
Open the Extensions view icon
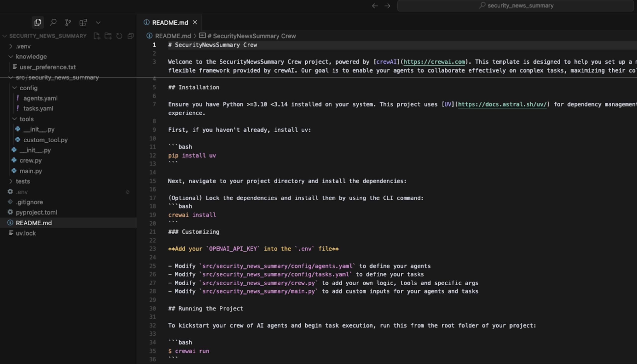click(x=83, y=22)
